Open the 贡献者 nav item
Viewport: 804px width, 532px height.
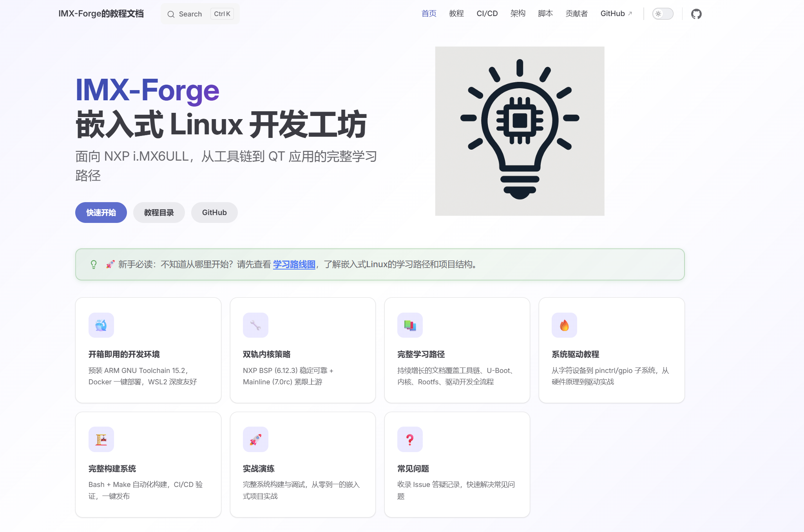[x=577, y=14]
